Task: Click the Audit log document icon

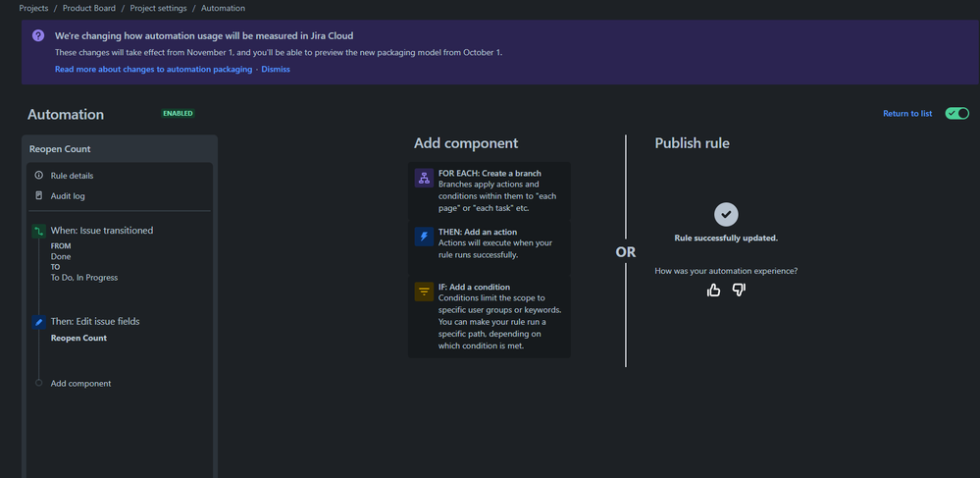Action: click(x=39, y=196)
